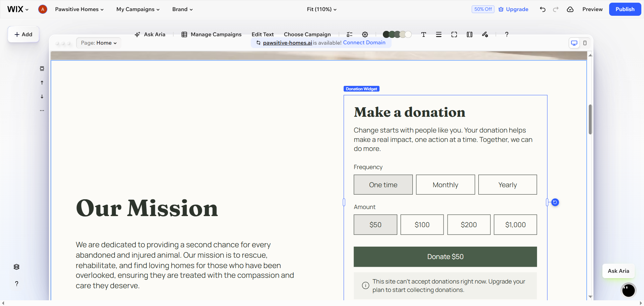The image size is (644, 306).
Task: Click the vertical scrollbar thumb
Action: tap(590, 119)
